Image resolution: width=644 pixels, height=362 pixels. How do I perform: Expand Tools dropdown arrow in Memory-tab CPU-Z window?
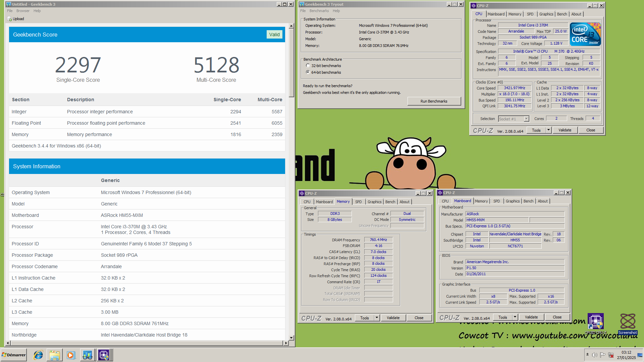coord(377,318)
